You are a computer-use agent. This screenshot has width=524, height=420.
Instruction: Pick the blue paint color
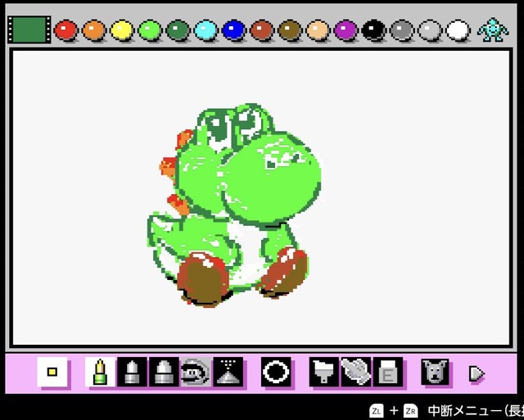pyautogui.click(x=234, y=30)
